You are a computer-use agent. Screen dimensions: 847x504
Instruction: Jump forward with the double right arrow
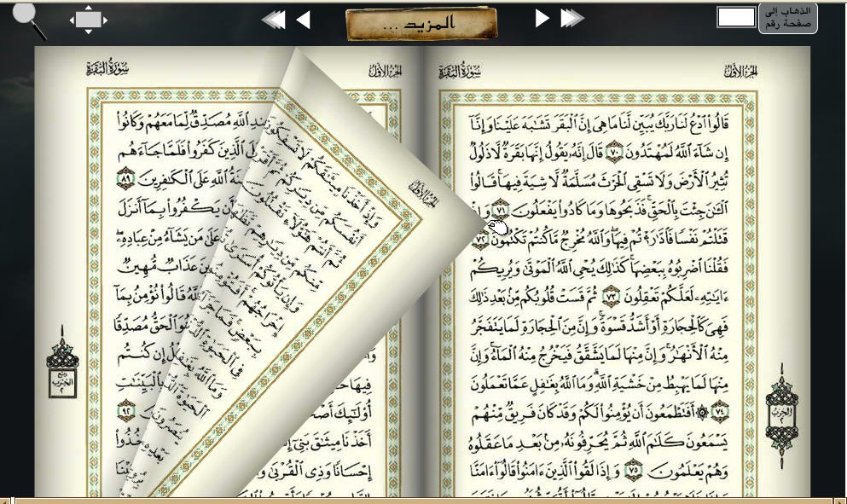(572, 18)
